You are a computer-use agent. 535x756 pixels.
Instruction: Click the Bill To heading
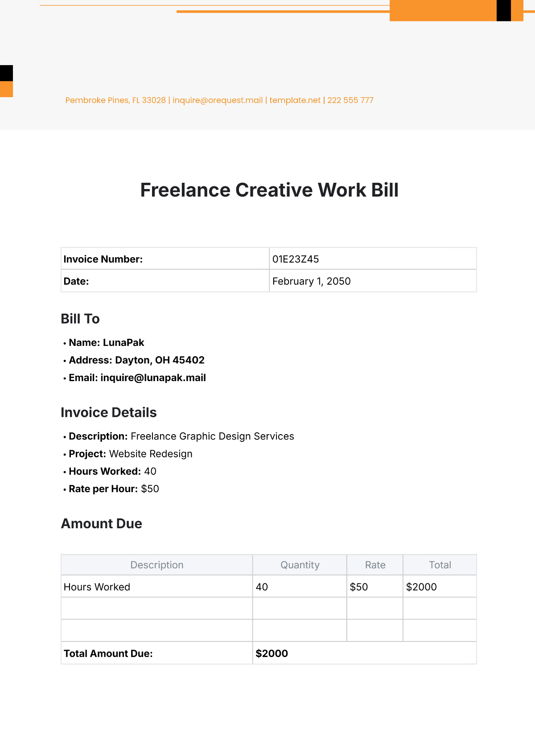click(80, 319)
